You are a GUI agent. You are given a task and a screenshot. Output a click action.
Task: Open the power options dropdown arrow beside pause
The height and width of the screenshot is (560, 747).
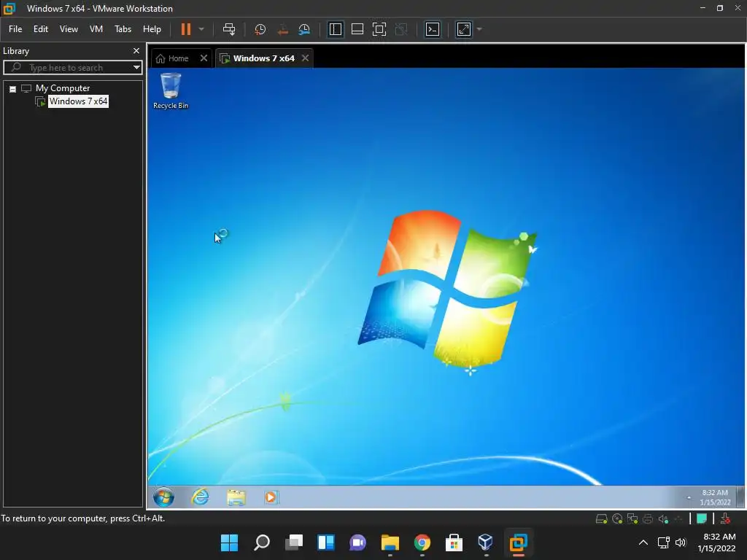[201, 29]
